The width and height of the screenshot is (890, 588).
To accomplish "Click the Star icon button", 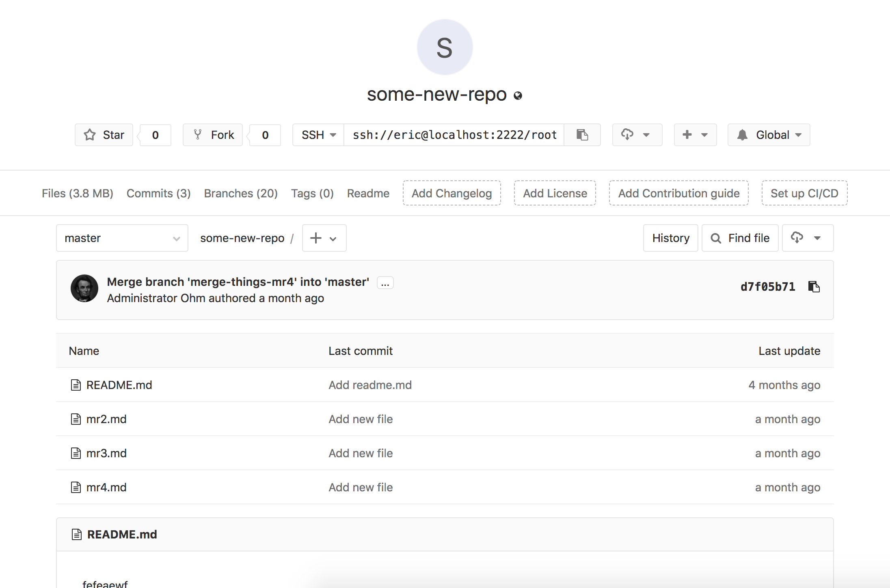I will coord(104,135).
